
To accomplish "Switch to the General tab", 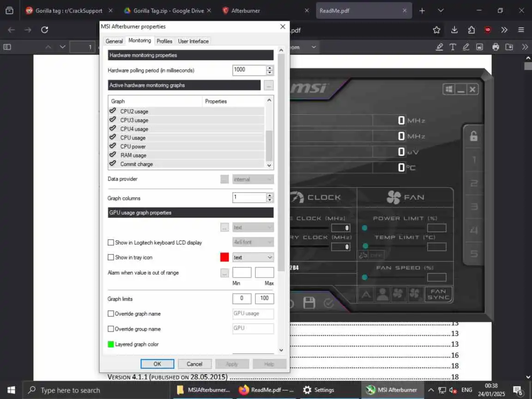I will click(x=114, y=41).
